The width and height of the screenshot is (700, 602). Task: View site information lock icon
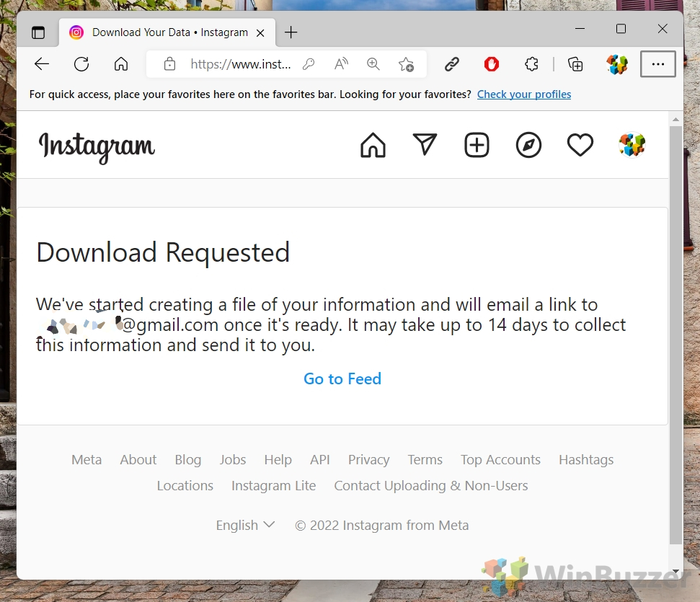click(169, 64)
